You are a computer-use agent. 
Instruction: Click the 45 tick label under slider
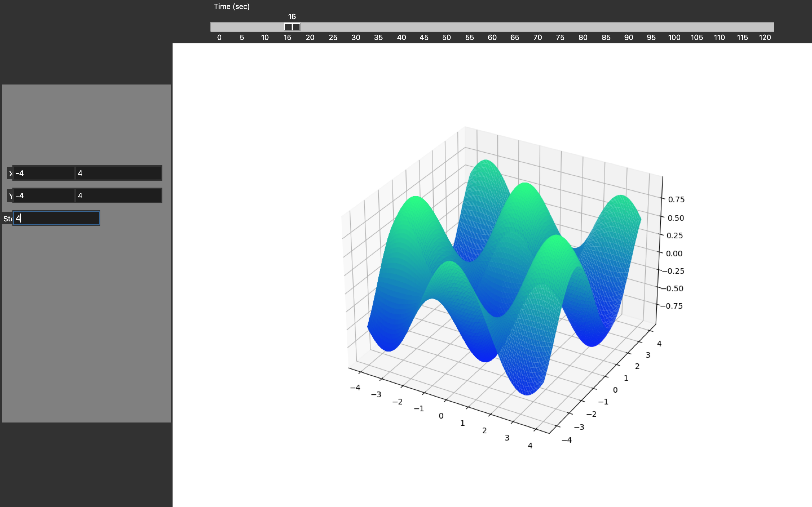point(424,37)
